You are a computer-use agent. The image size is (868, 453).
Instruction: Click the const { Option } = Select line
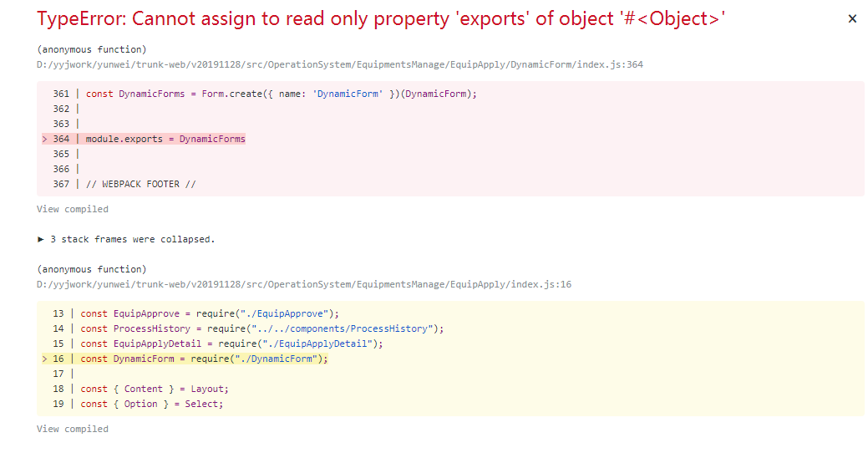[x=152, y=404]
